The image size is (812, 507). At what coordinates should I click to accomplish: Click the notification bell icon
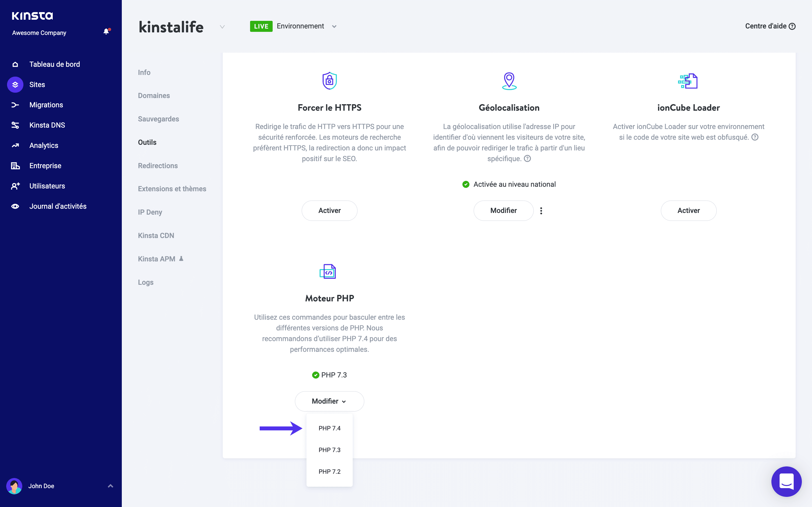(x=106, y=32)
